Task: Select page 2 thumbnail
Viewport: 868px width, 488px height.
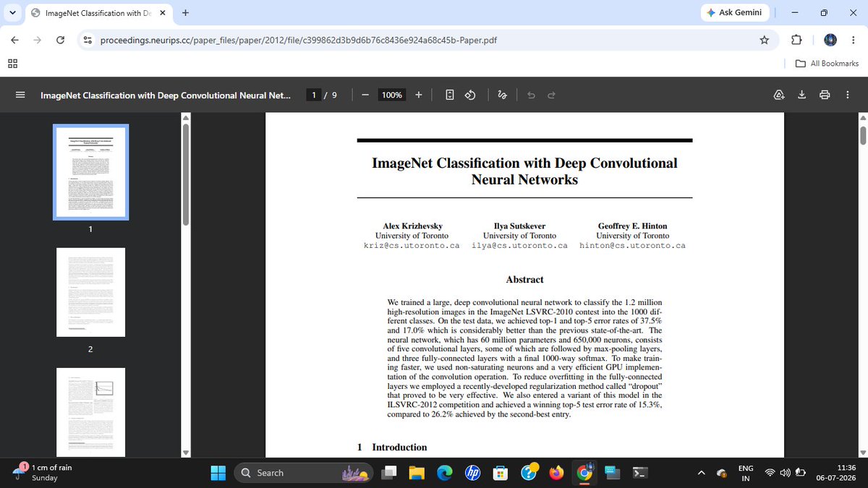Action: pyautogui.click(x=90, y=292)
